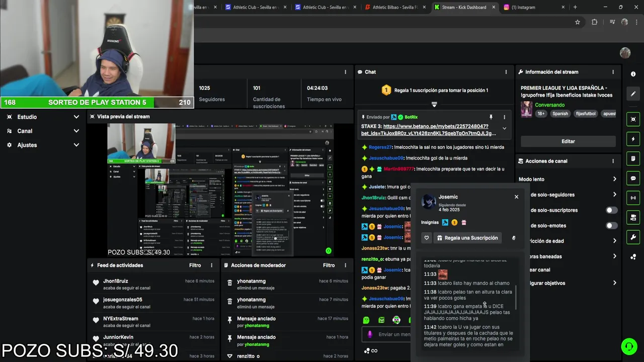
Task: Open age restriction options arrow
Action: pos(614,241)
